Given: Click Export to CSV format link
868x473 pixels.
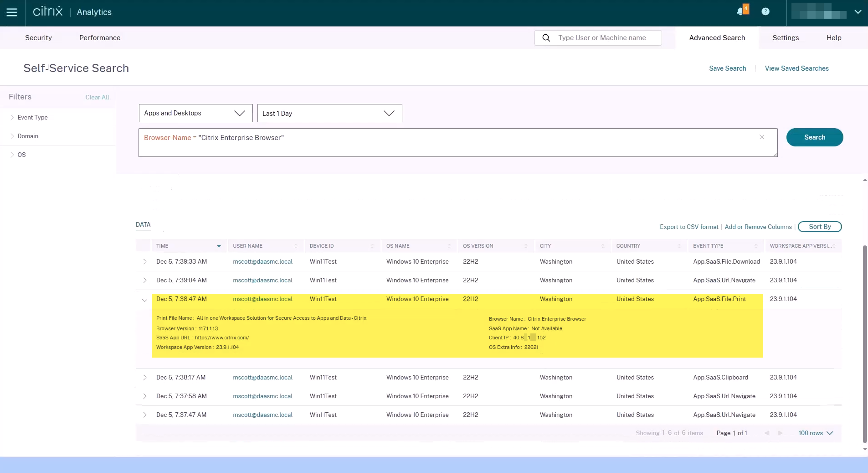Looking at the screenshot, I should coord(689,227).
